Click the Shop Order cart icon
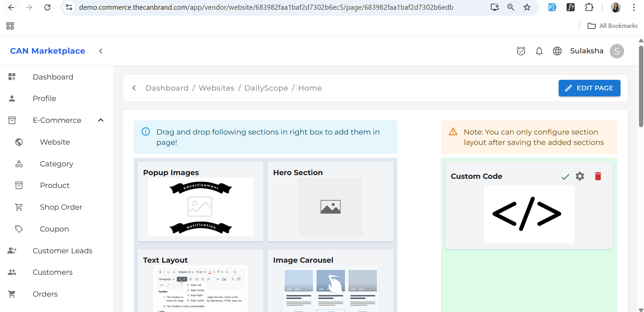 19,207
